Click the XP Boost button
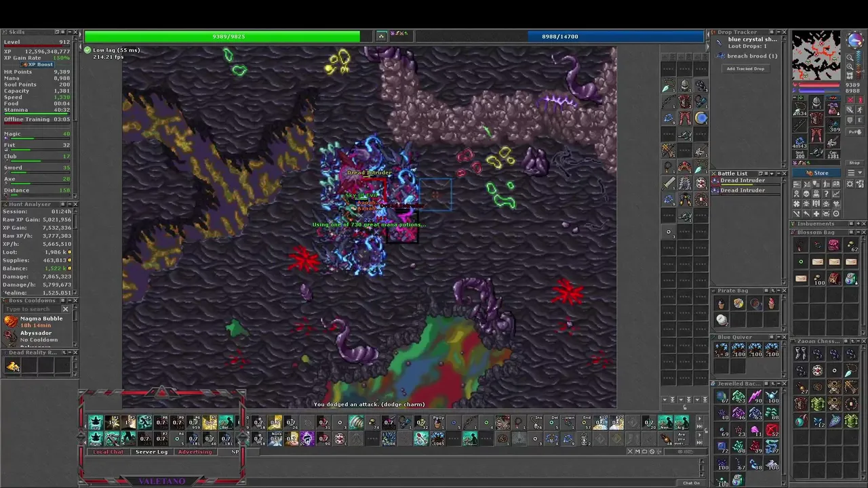 tap(38, 64)
